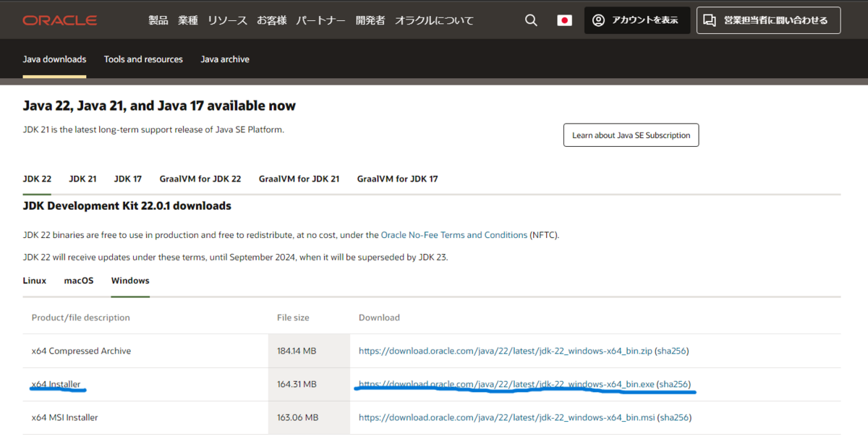Open the search magnifier icon

531,20
